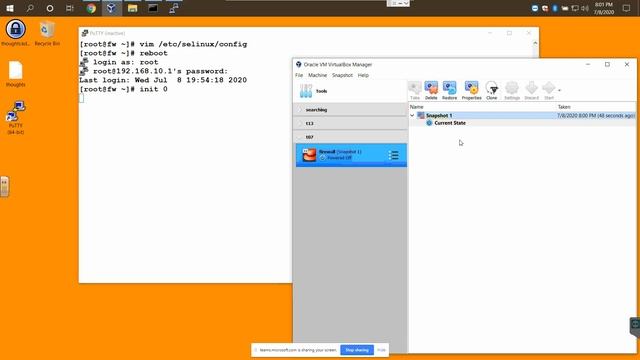The width and height of the screenshot is (640, 360).
Task: Open the Machine menu in VirtualBox
Action: [318, 75]
